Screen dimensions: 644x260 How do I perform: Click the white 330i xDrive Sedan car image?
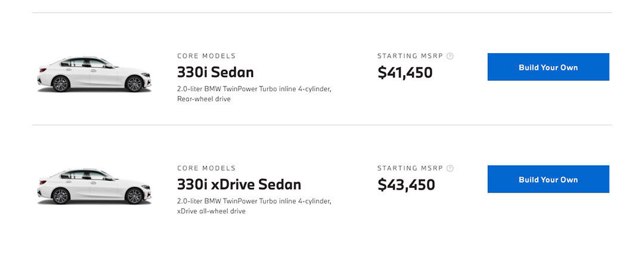pos(94,187)
